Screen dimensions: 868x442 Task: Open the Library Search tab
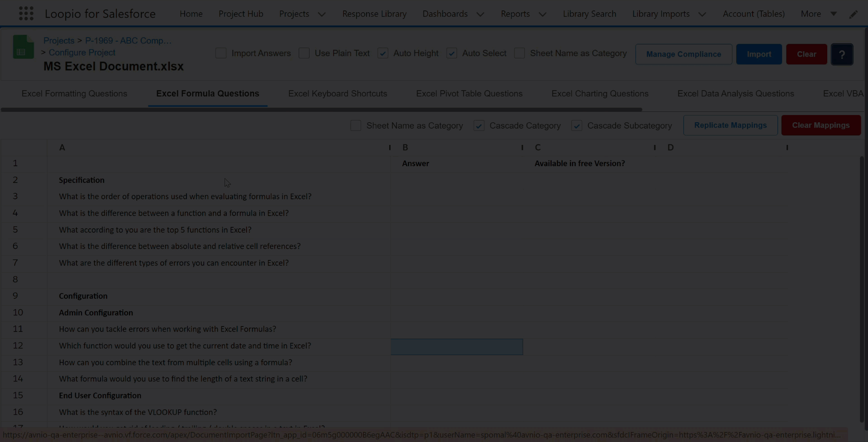pyautogui.click(x=589, y=14)
